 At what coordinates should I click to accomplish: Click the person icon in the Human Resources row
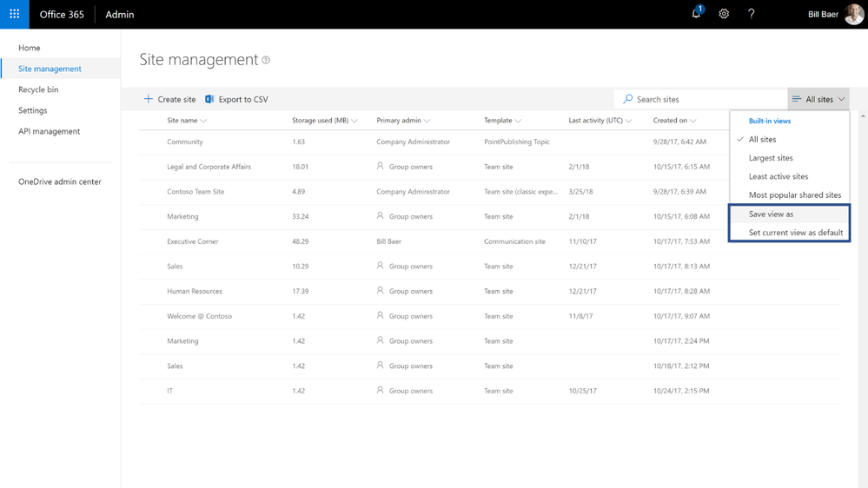click(x=381, y=291)
